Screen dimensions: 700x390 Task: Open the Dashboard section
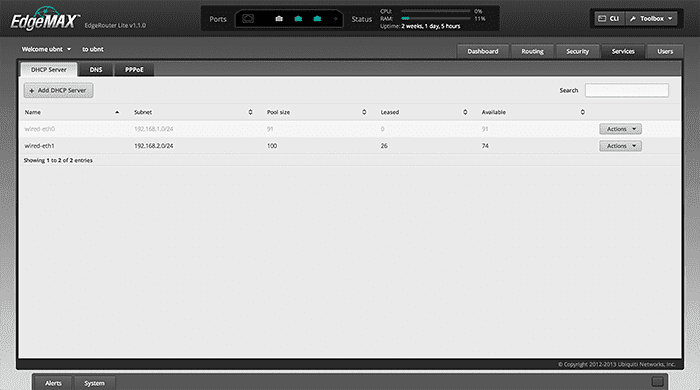[x=483, y=51]
